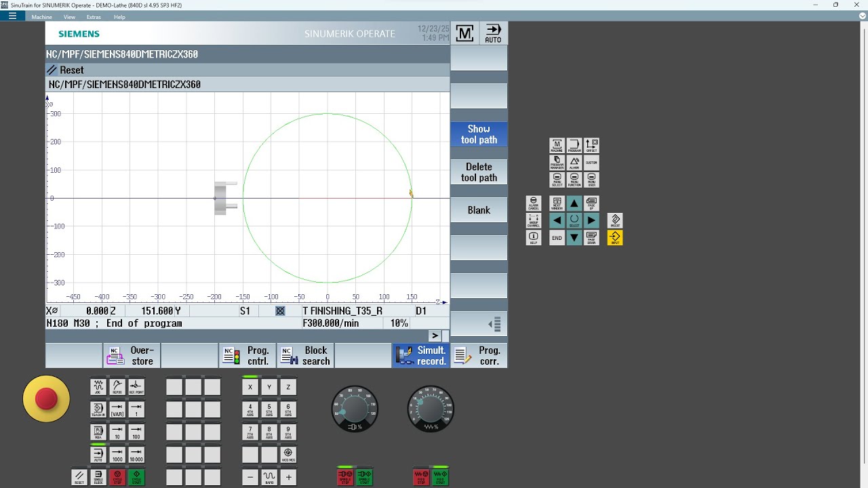Click FEED START key
Viewport: 868px width, 488px height.
(x=440, y=477)
